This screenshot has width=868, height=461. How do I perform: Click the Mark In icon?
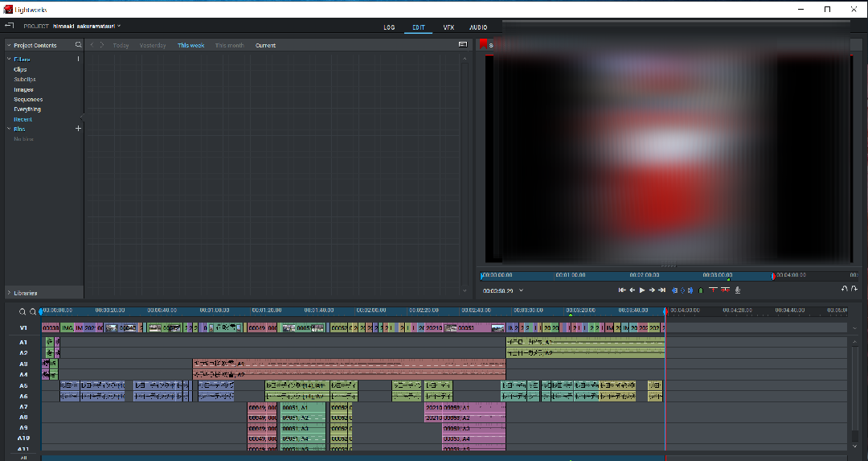point(675,290)
